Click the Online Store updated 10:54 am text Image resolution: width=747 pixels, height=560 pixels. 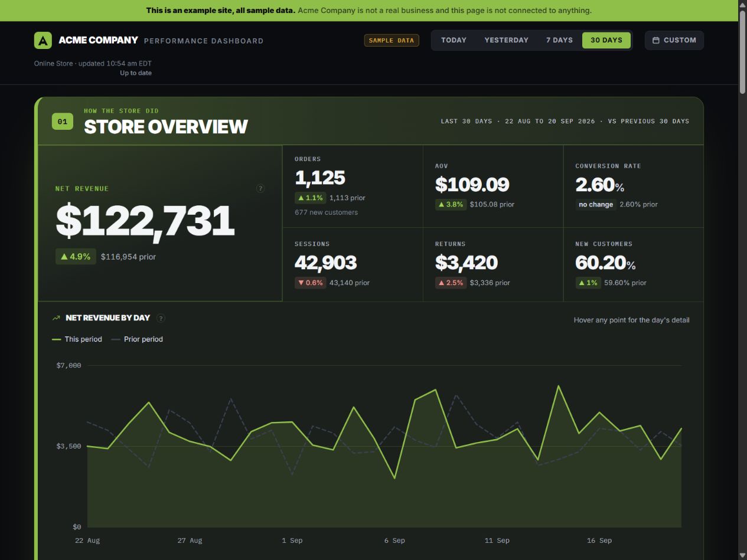pyautogui.click(x=93, y=63)
